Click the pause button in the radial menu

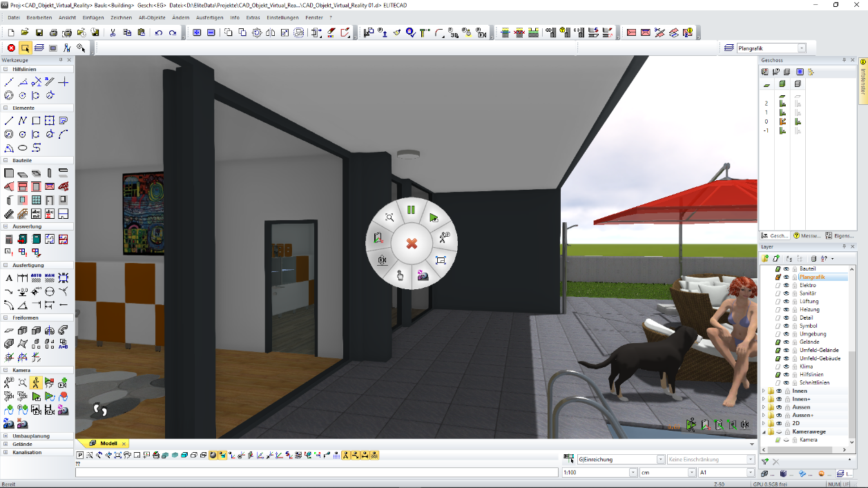point(411,210)
